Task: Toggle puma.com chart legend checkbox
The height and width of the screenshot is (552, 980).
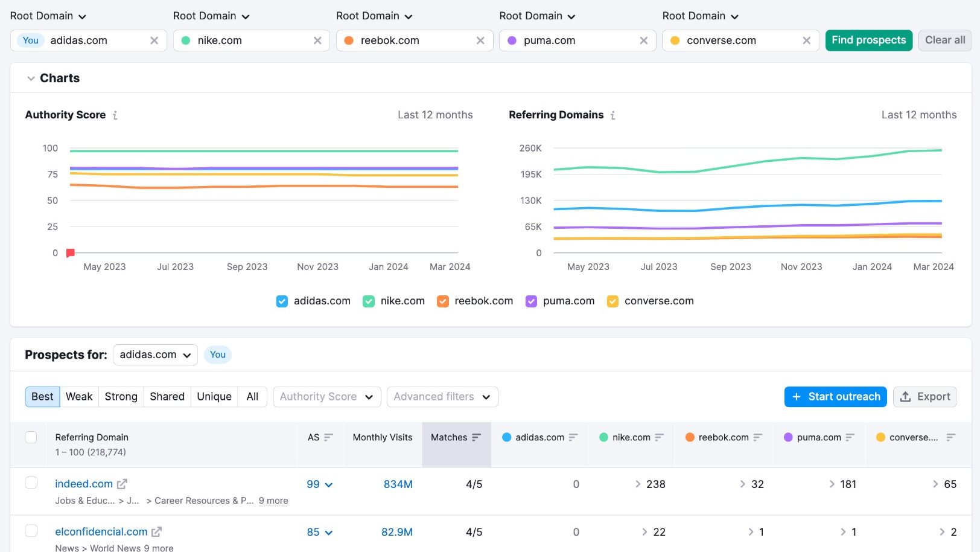Action: click(x=531, y=301)
